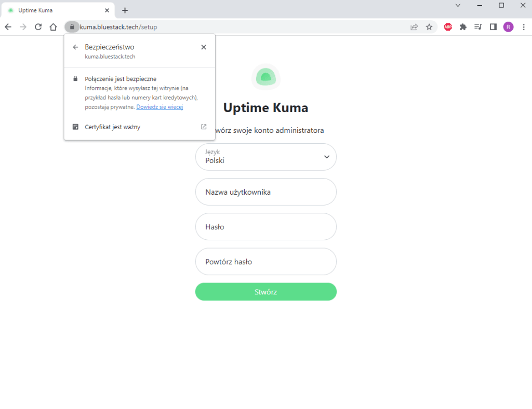Click the certificate icon beside 'Certyfikat jest ważny'

75,127
